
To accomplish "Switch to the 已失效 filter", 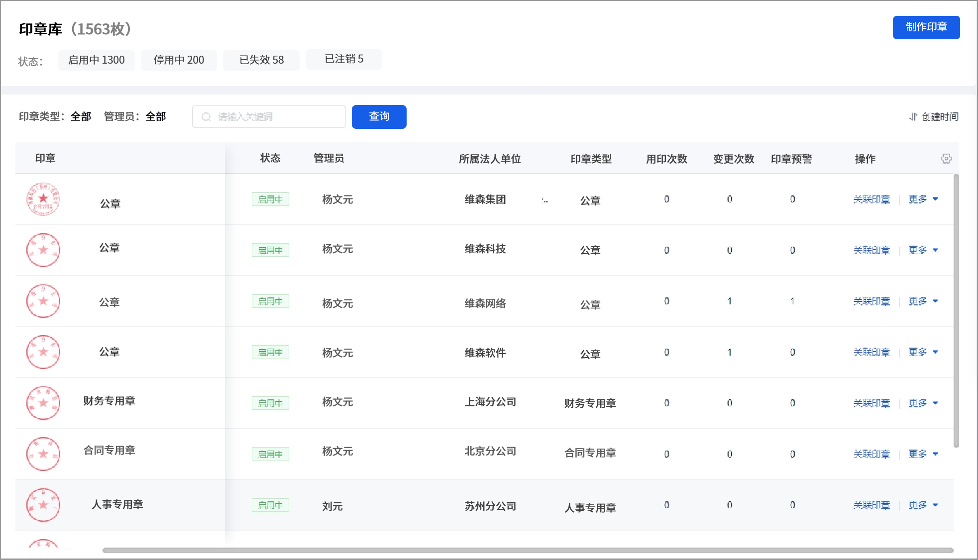I will click(261, 60).
